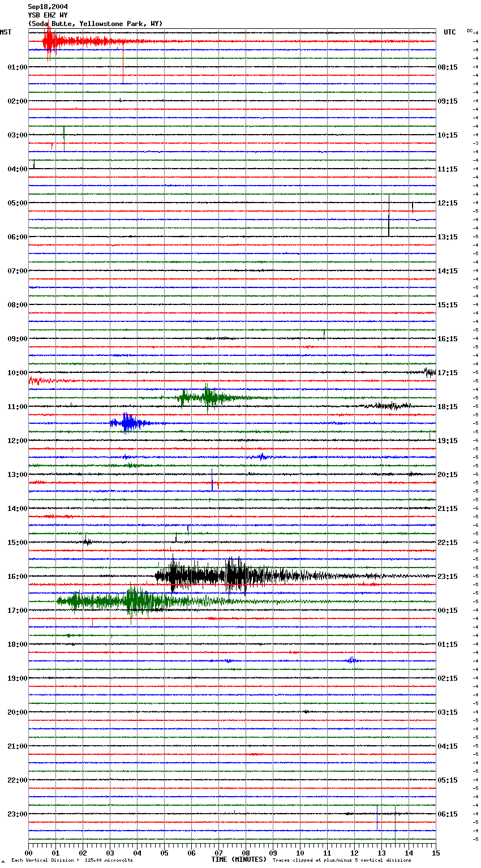The width and height of the screenshot is (481, 868).
Task: Pick the 16:15 UTC time label
Action: coord(448,339)
